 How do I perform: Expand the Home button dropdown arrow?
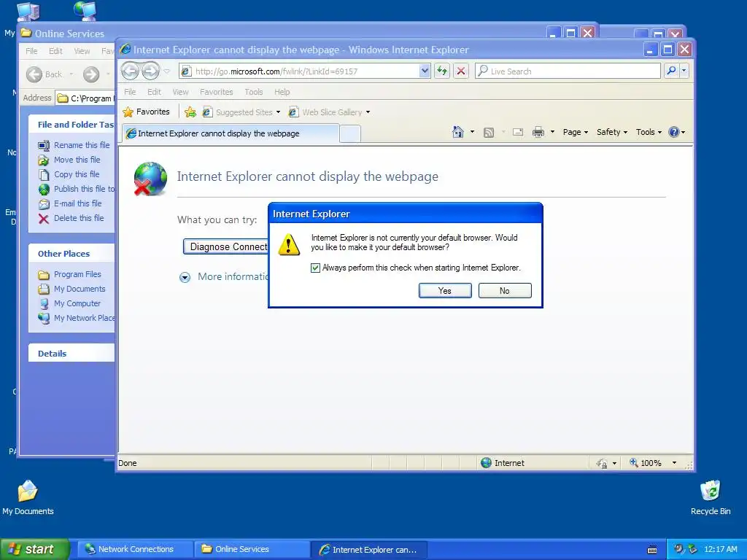(472, 132)
